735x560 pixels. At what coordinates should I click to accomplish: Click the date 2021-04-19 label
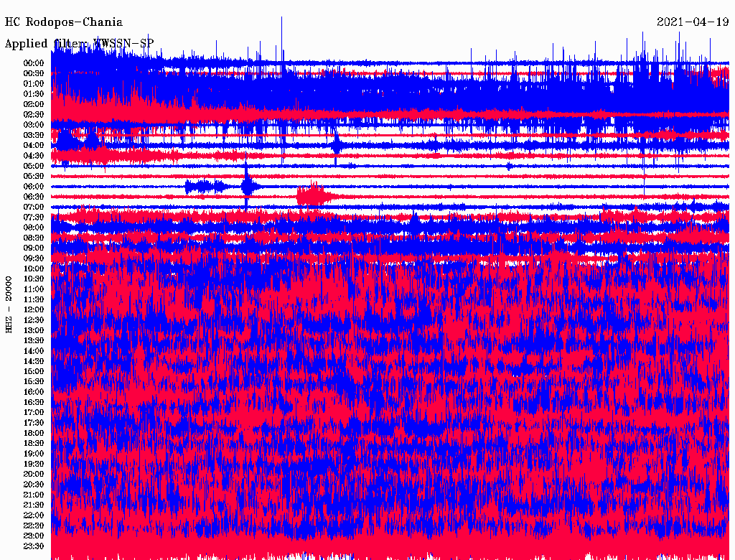coord(693,22)
